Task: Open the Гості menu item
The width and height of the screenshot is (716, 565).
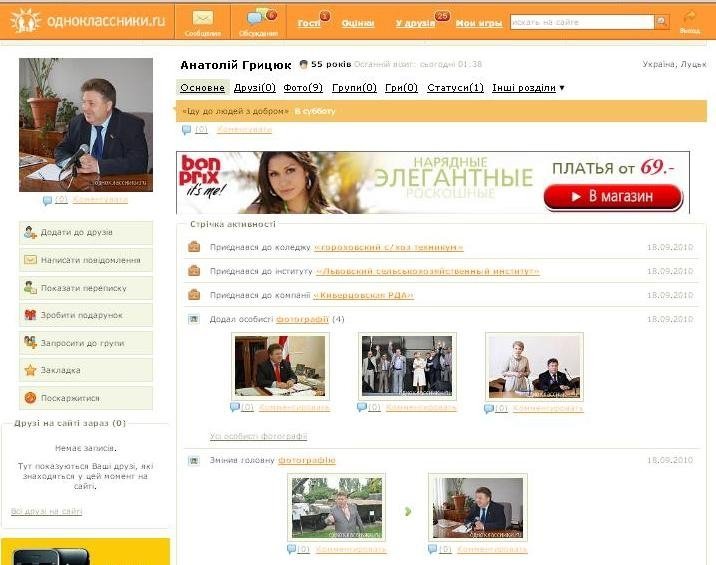Action: tap(309, 22)
